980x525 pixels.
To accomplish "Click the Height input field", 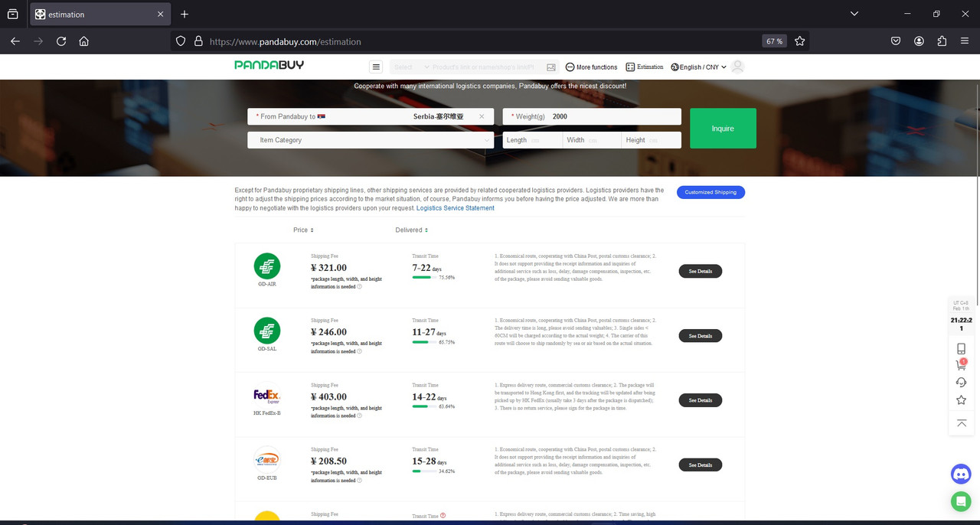I will pyautogui.click(x=652, y=140).
